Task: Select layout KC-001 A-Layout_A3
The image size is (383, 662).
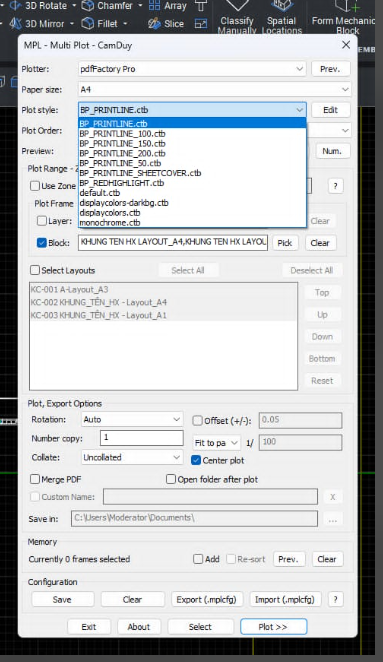Action: [163, 290]
